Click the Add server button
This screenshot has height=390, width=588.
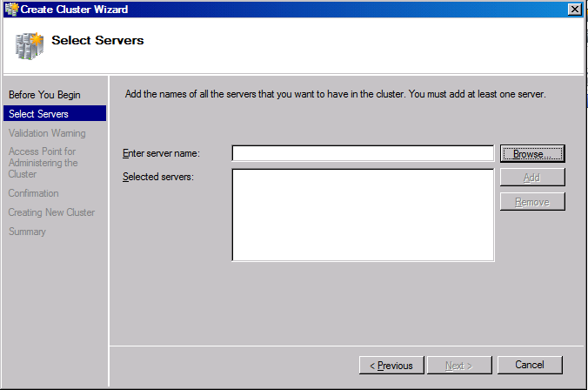tap(532, 178)
